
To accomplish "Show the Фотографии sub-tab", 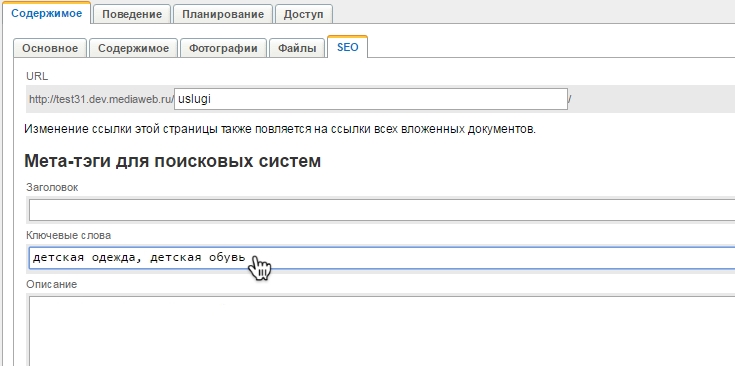I will click(x=223, y=48).
